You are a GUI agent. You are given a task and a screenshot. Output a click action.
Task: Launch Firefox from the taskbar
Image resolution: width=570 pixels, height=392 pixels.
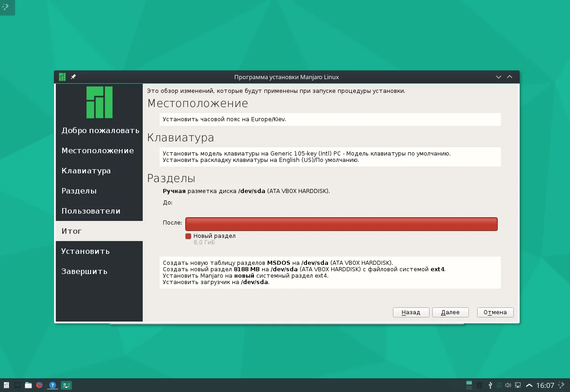tap(39, 385)
